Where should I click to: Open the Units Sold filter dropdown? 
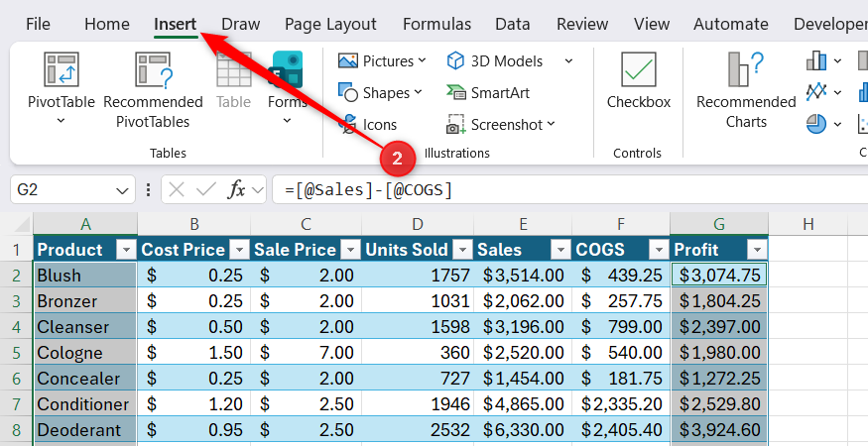pyautogui.click(x=463, y=250)
